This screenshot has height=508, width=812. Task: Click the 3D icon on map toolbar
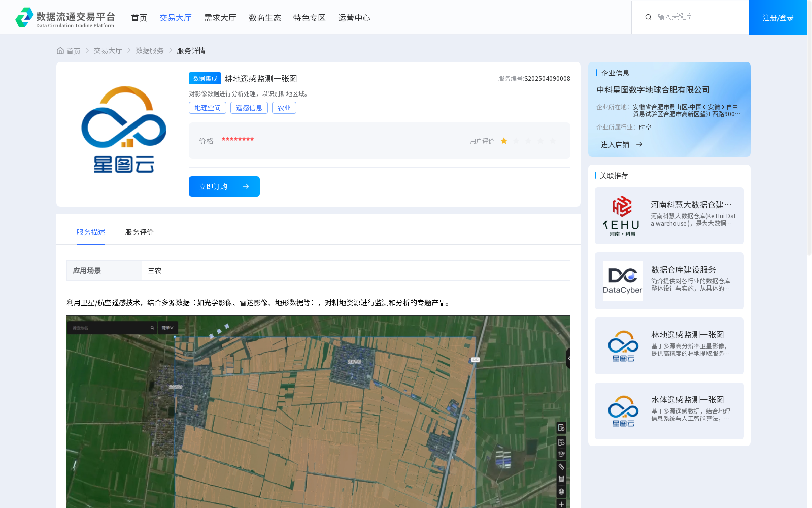click(x=561, y=454)
